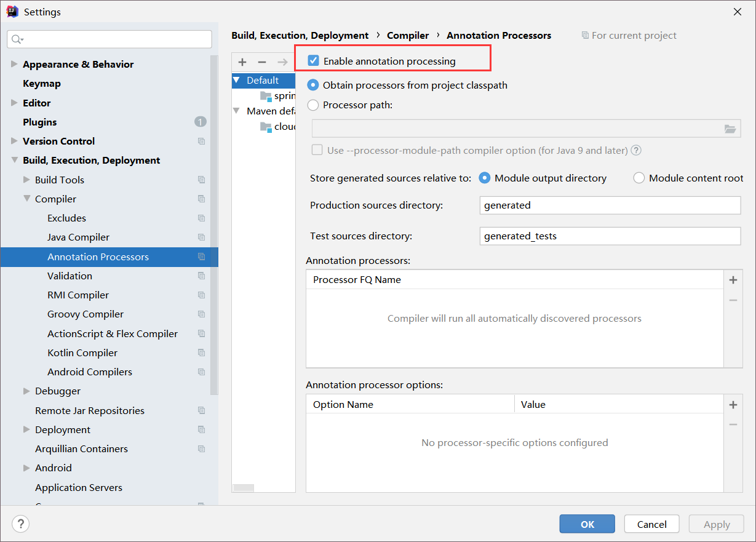Image resolution: width=756 pixels, height=542 pixels.
Task: Click Compiler in the breadcrumb
Action: (408, 36)
